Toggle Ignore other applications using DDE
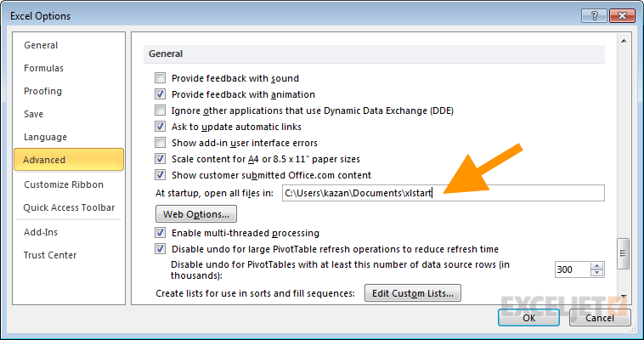This screenshot has width=644, height=340. pyautogui.click(x=161, y=110)
